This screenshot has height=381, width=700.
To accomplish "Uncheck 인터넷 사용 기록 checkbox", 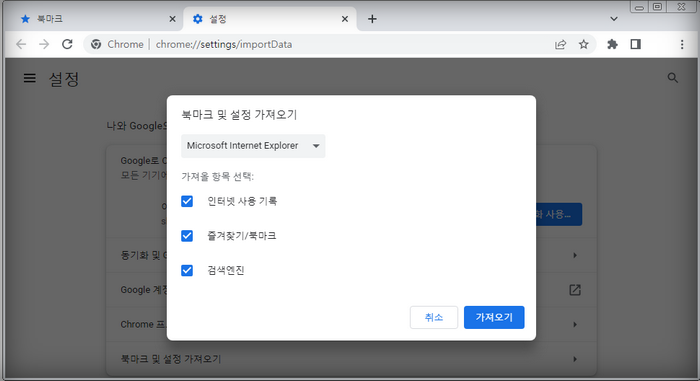I will pyautogui.click(x=187, y=201).
